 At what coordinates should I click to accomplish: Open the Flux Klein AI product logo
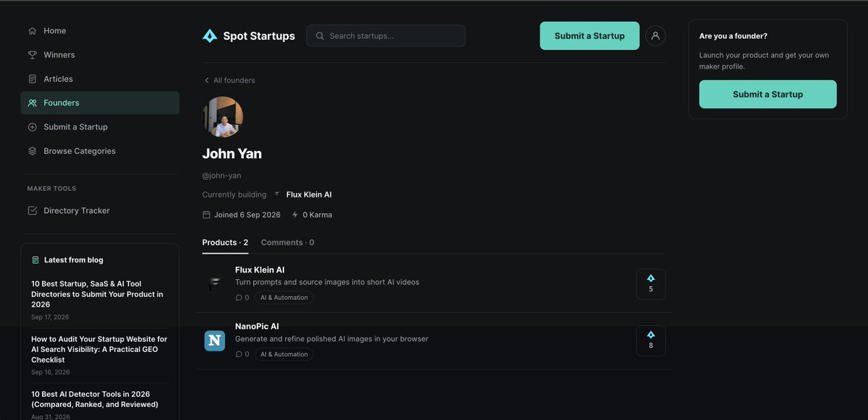(x=215, y=284)
